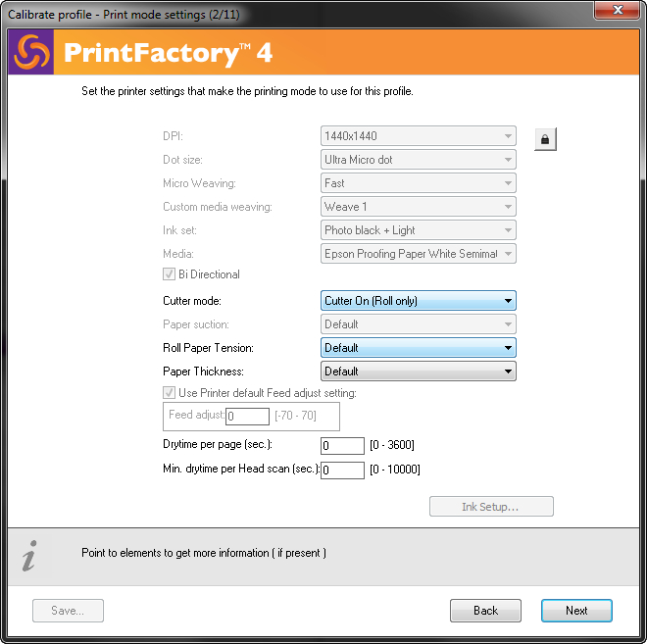The image size is (647, 644).
Task: Click the "Custom media weaving:" label
Action: pyautogui.click(x=218, y=207)
